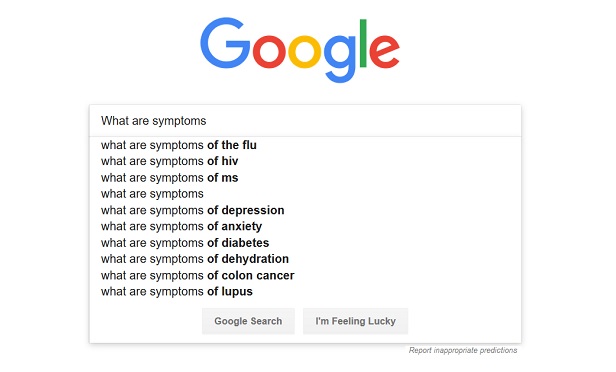616x372 pixels.
Task: Click the yellow 'o' in the Google logo
Action: [305, 51]
